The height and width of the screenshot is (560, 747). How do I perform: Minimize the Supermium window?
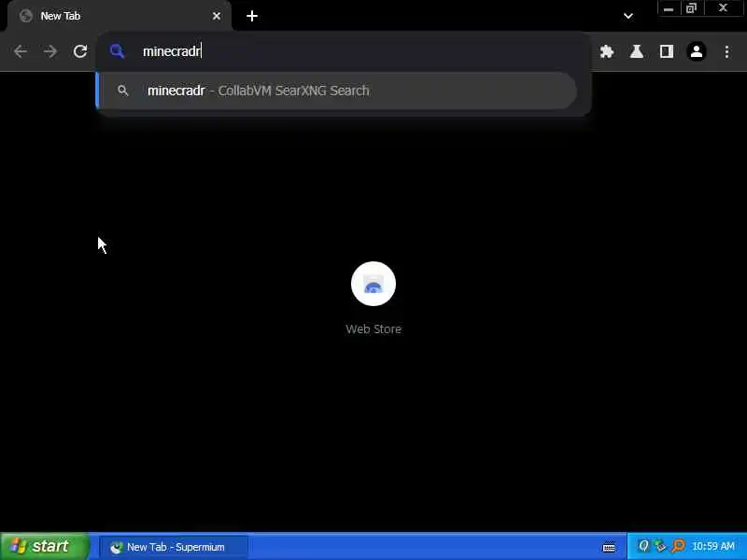(x=669, y=8)
